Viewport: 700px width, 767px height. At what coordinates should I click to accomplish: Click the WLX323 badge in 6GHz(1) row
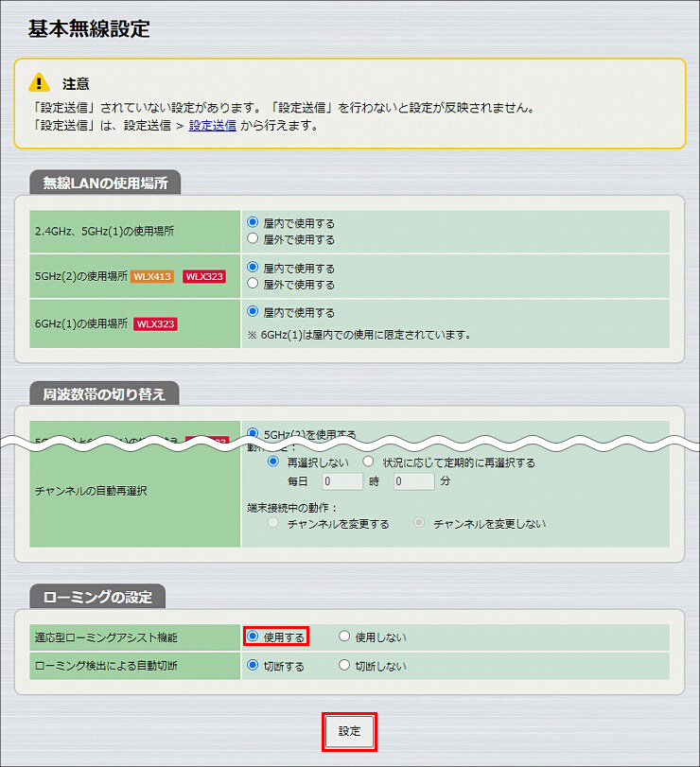[x=155, y=323]
